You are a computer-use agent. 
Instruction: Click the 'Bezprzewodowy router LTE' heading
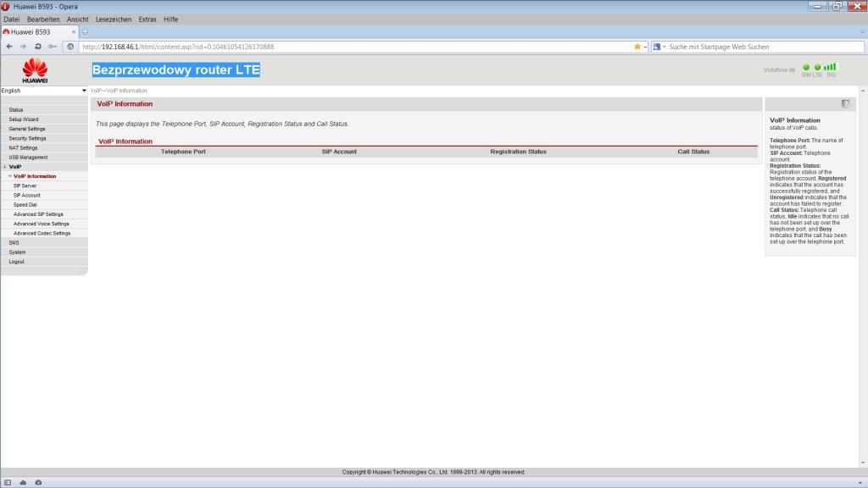(176, 69)
